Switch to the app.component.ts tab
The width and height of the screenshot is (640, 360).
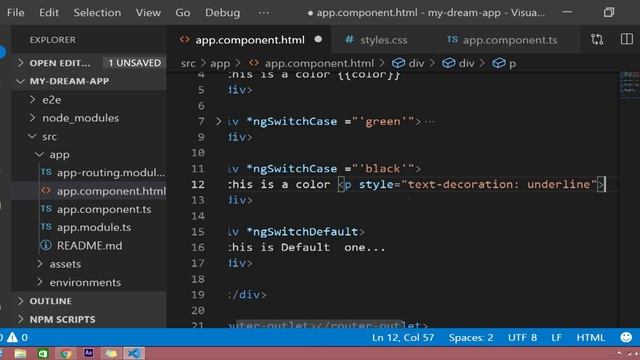[x=507, y=40]
